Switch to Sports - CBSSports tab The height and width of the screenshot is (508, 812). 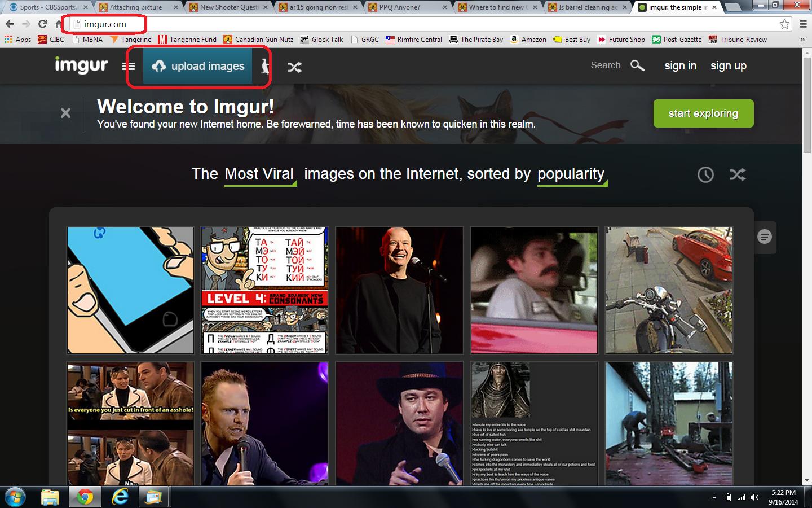click(x=48, y=7)
